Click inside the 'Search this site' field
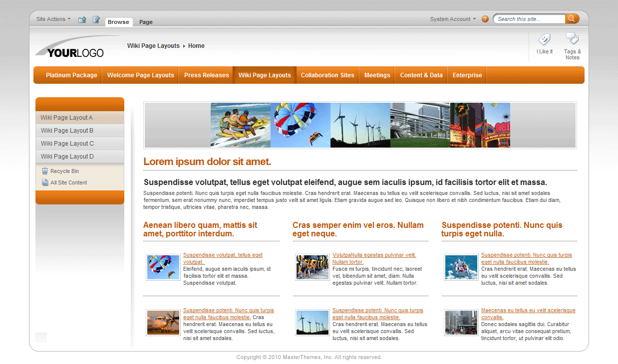 527,18
